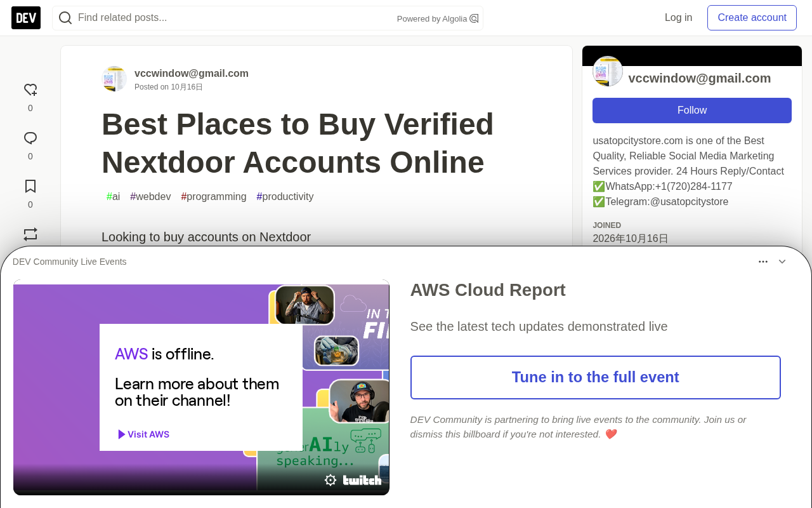The width and height of the screenshot is (812, 508).
Task: Click the joined date 2026年10月16日
Action: [631, 239]
